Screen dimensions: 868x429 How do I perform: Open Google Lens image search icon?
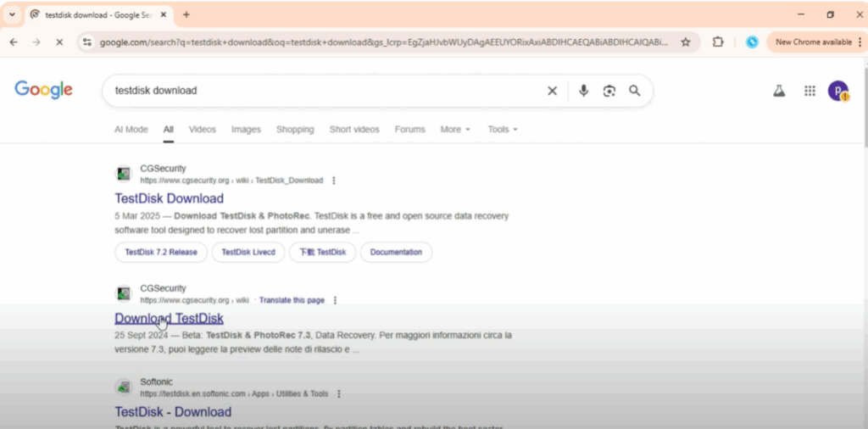[609, 91]
